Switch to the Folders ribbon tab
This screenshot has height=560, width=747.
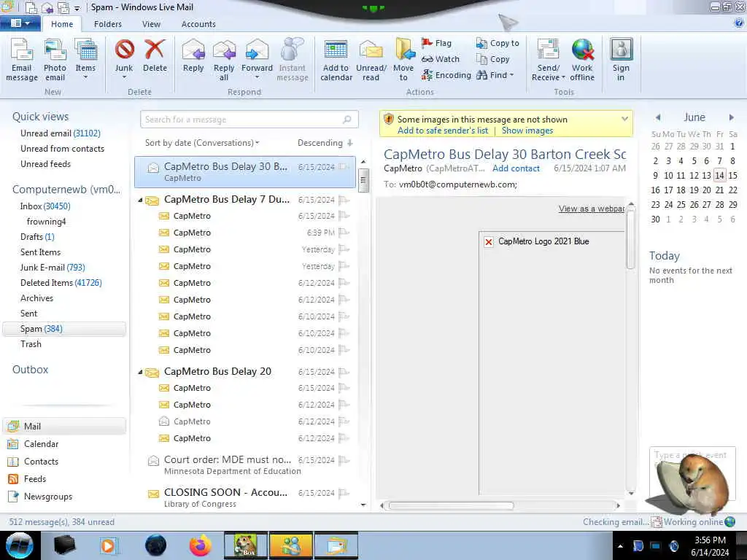pos(108,24)
